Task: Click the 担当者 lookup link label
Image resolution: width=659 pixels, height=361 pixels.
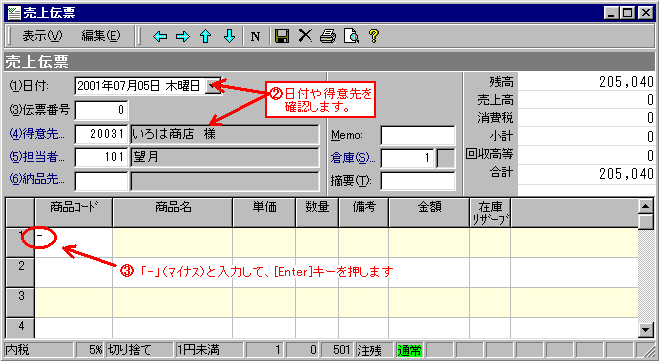Action: 37,157
